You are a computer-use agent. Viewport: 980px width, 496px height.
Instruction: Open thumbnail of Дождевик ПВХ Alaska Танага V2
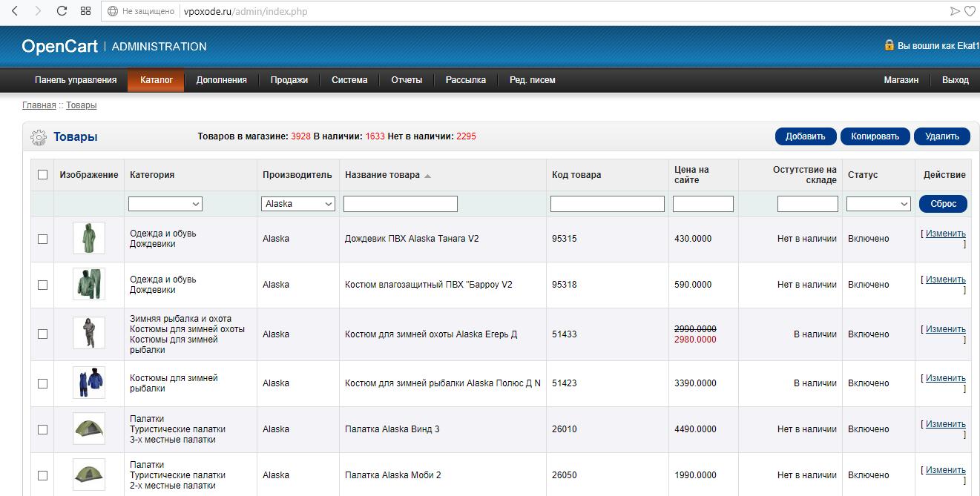point(89,238)
